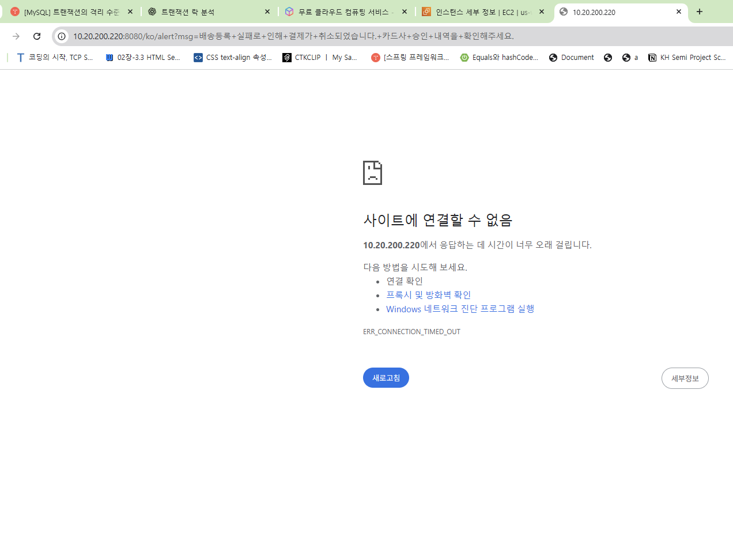The height and width of the screenshot is (560, 733).
Task: Open the 02장-3.3 HTML Se... bookmark
Action: (x=143, y=58)
